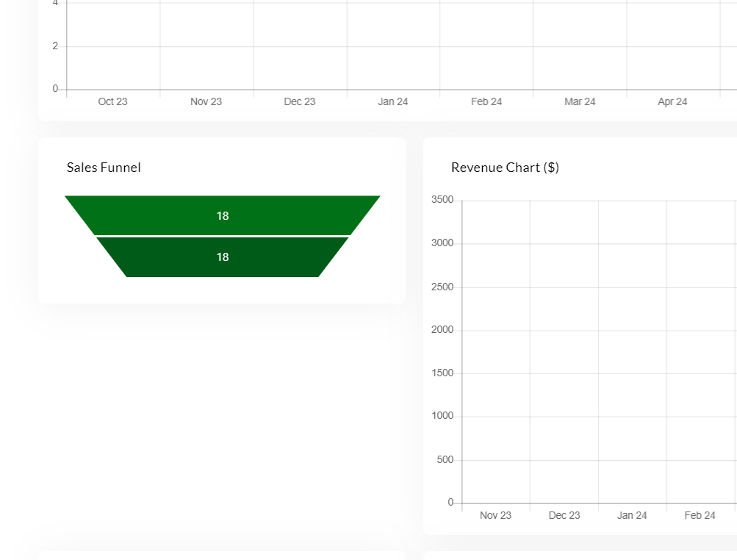Pick Apr 24 on the upper chart axis
This screenshot has height=560, width=737.
[x=672, y=101]
